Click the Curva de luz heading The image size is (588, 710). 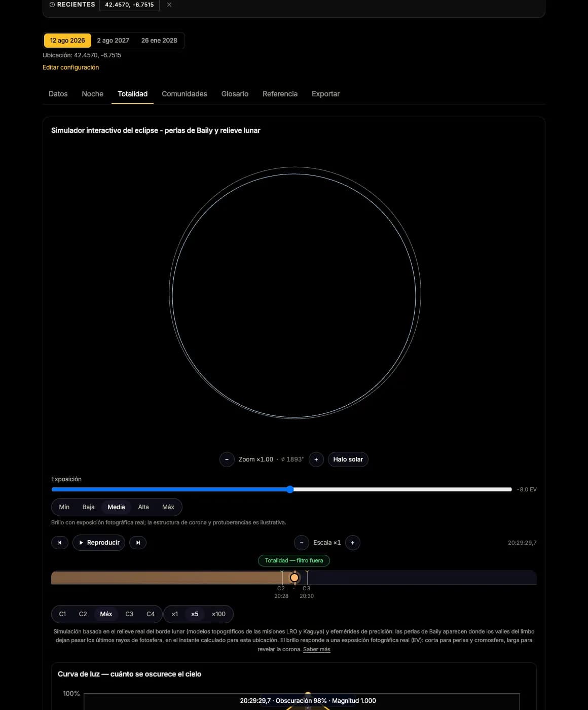coord(129,674)
